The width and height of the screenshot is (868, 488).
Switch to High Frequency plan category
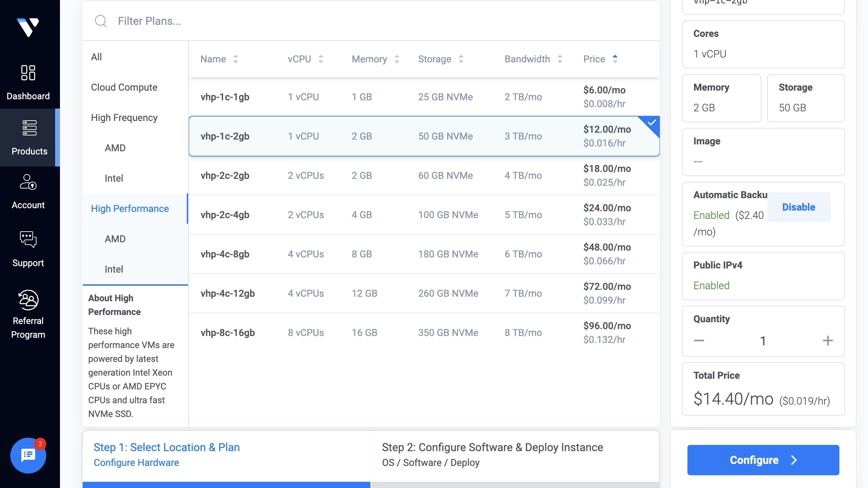point(124,118)
